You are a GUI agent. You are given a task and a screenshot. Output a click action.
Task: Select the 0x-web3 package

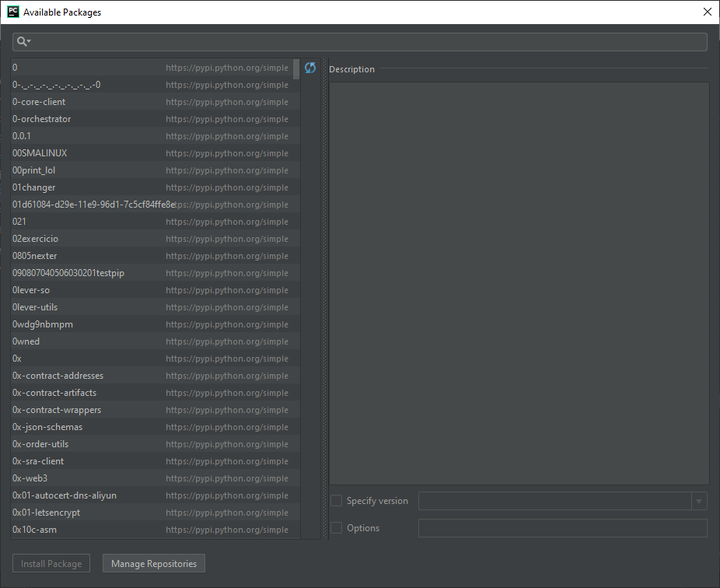pyautogui.click(x=156, y=478)
